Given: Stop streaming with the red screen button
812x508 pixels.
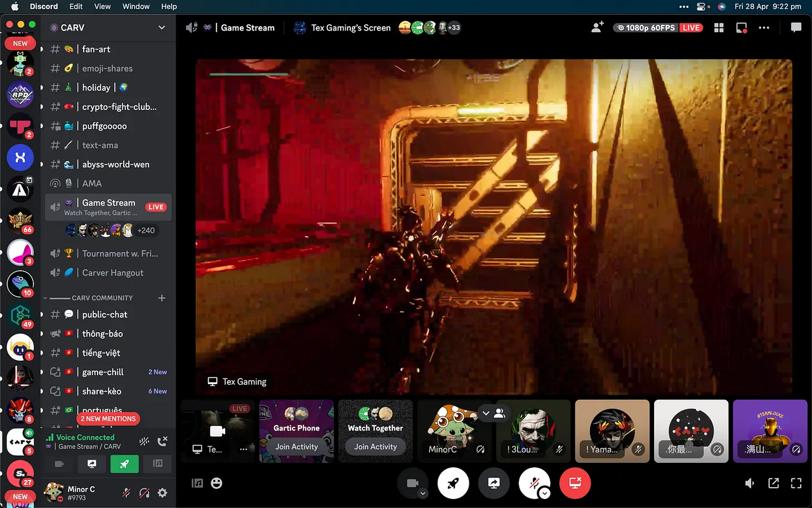Looking at the screenshot, I should coord(575,483).
